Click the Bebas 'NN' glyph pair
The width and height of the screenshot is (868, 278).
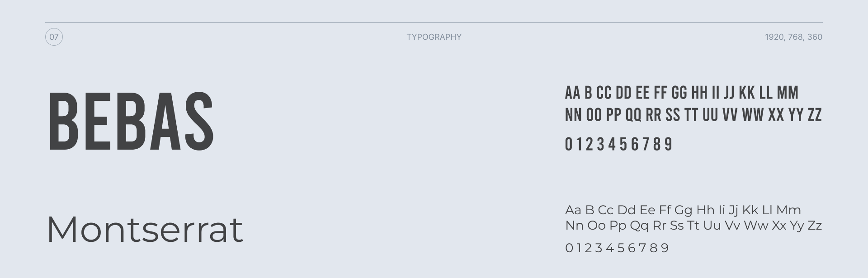573,115
